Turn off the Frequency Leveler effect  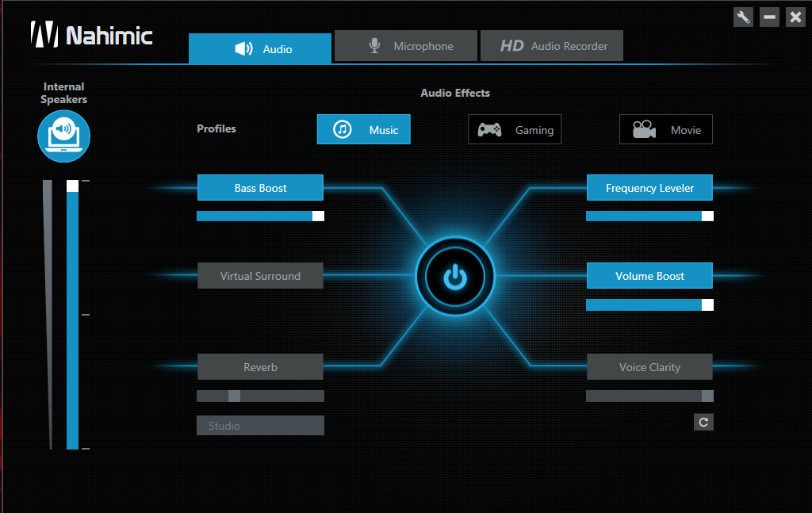(x=649, y=188)
